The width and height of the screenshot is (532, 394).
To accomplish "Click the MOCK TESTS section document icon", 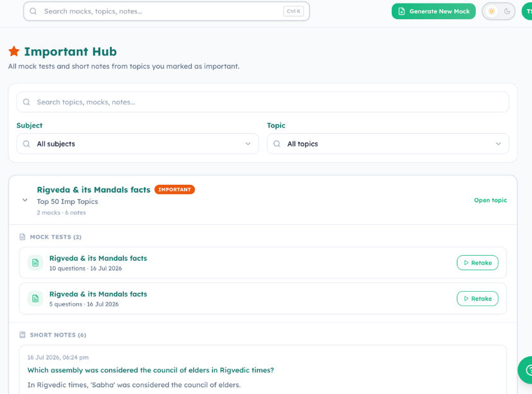I will 22,237.
